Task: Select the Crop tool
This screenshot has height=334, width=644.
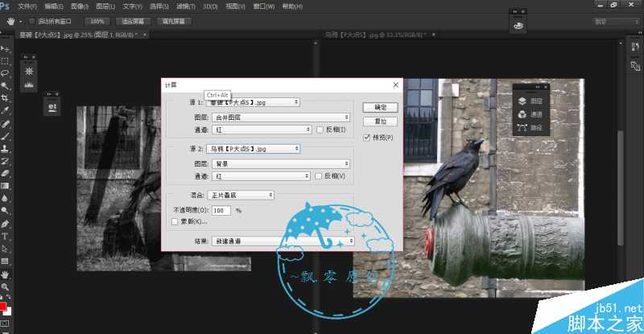Action: point(5,97)
